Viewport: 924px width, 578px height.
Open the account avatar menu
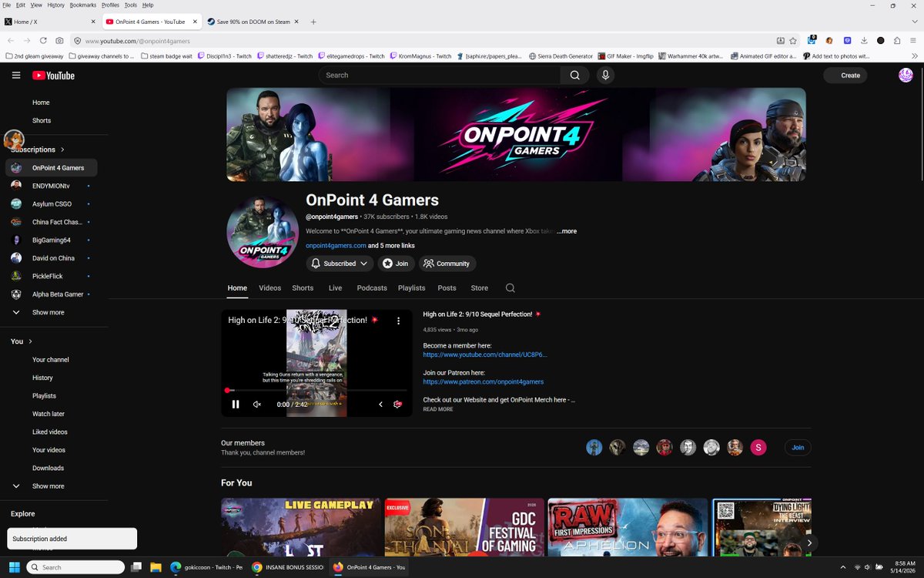pos(906,75)
